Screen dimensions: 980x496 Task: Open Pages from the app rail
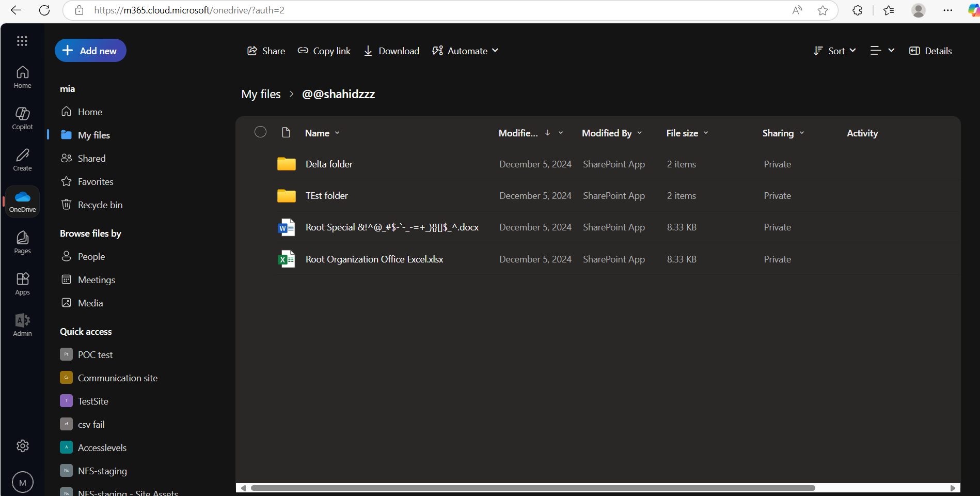pos(22,243)
